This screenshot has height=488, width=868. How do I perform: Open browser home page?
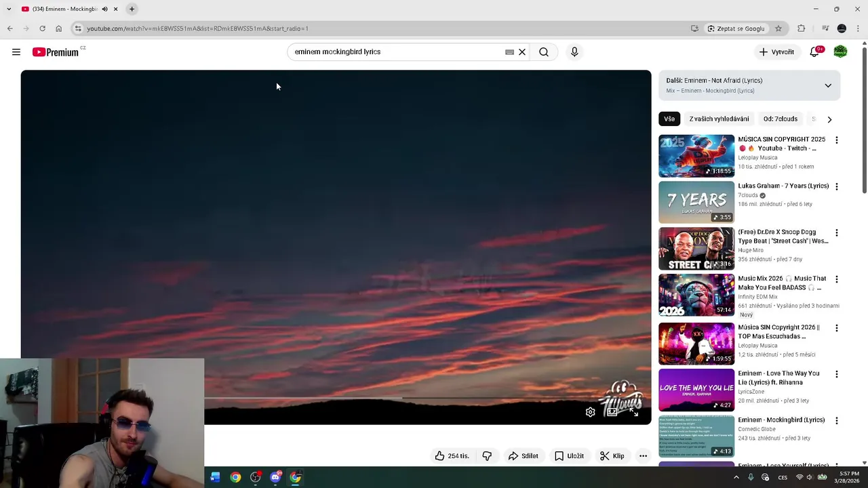pyautogui.click(x=58, y=28)
